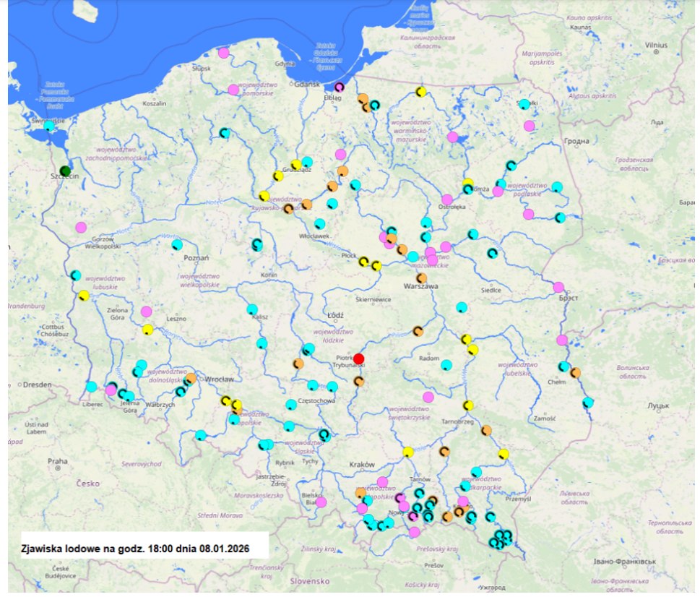Click the Zjawiska lodowe timestamp caption box

coord(139,547)
